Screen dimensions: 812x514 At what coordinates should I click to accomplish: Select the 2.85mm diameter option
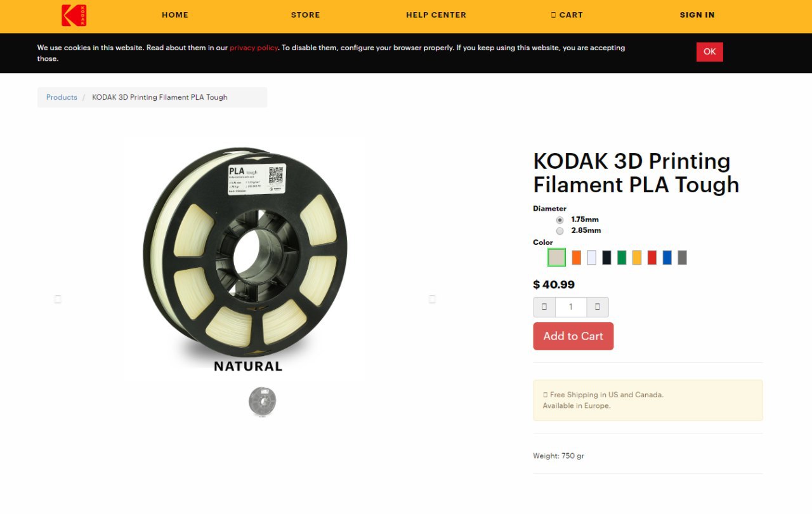coord(560,230)
